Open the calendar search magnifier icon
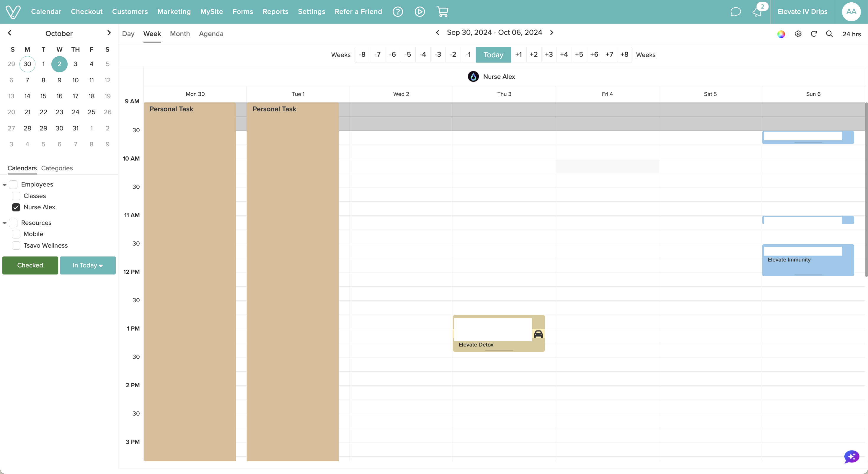 pos(829,34)
